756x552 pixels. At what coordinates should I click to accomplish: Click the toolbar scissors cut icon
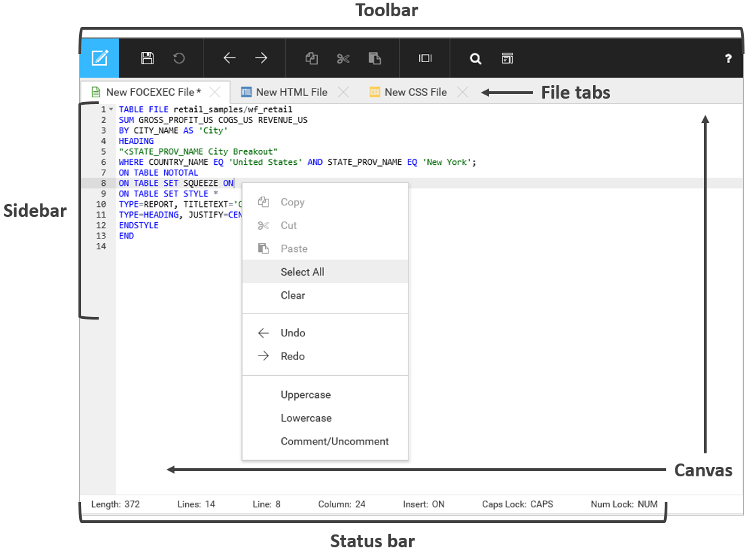343,58
